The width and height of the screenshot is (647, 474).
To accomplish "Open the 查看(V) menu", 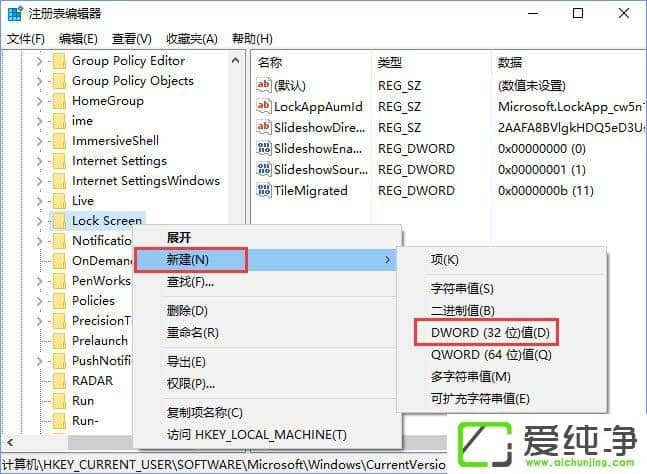I will click(x=132, y=39).
